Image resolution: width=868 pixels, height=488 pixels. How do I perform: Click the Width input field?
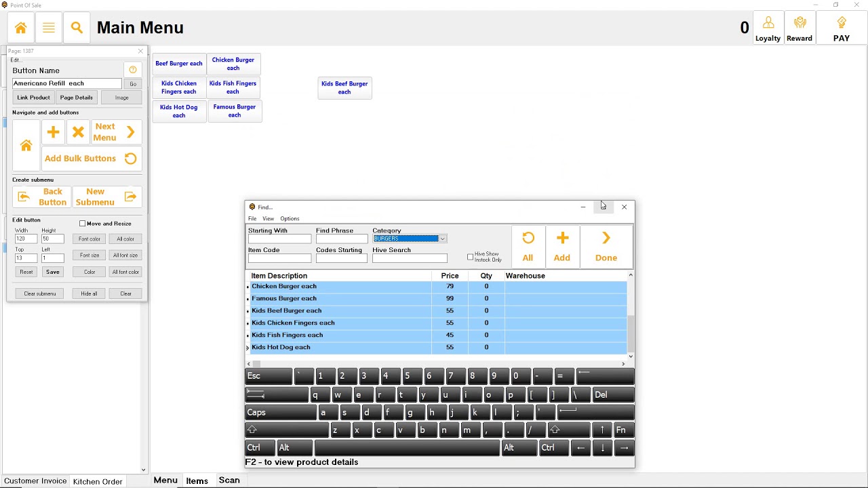[x=26, y=239]
